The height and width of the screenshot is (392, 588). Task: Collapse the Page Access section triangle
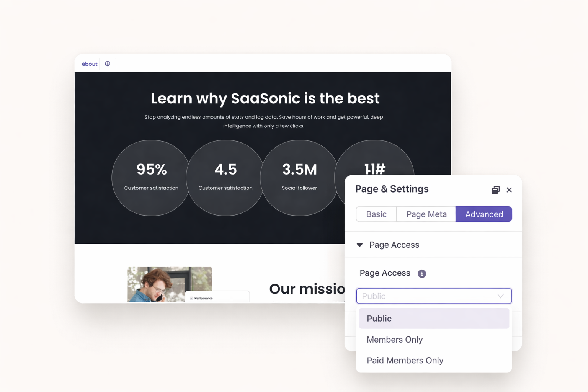(x=359, y=245)
